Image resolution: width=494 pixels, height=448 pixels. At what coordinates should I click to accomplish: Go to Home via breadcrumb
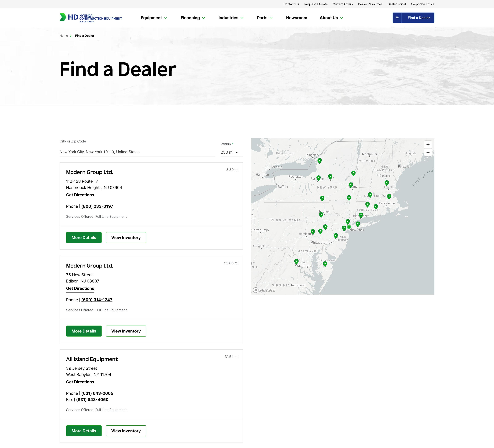click(64, 36)
